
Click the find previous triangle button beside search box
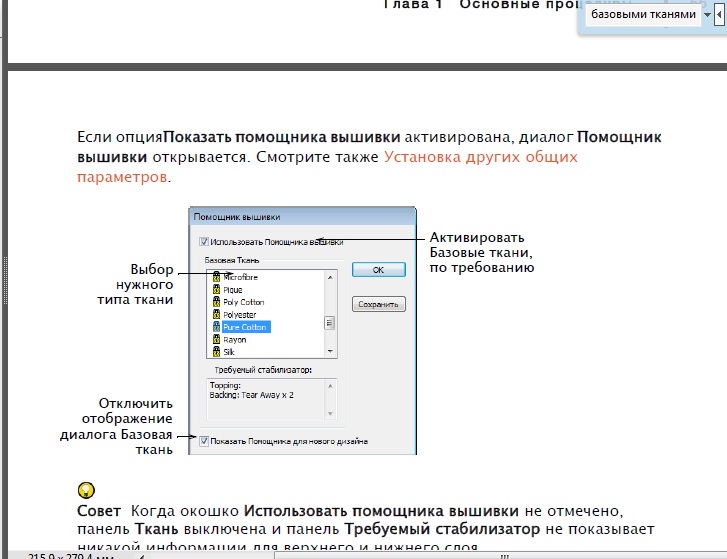point(719,14)
